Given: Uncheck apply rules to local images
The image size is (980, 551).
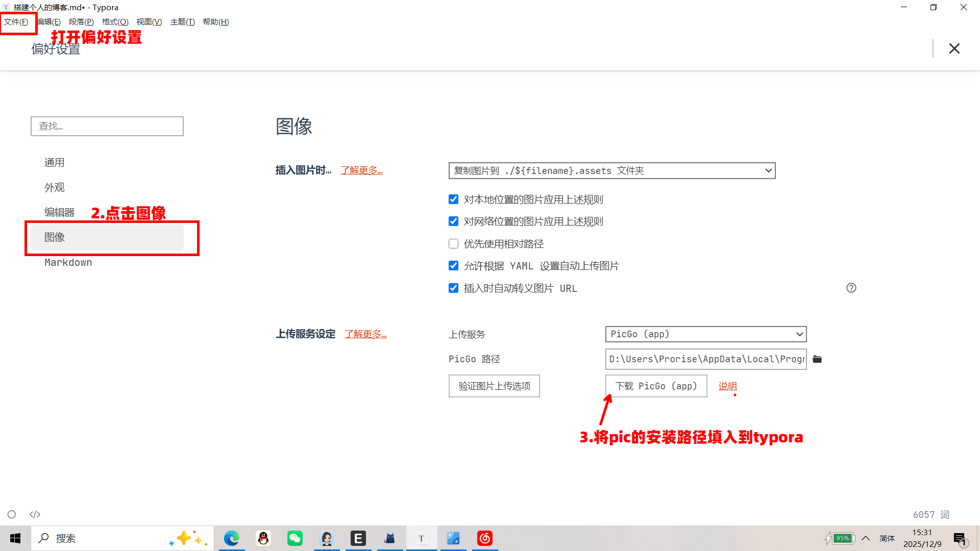Looking at the screenshot, I should 453,199.
